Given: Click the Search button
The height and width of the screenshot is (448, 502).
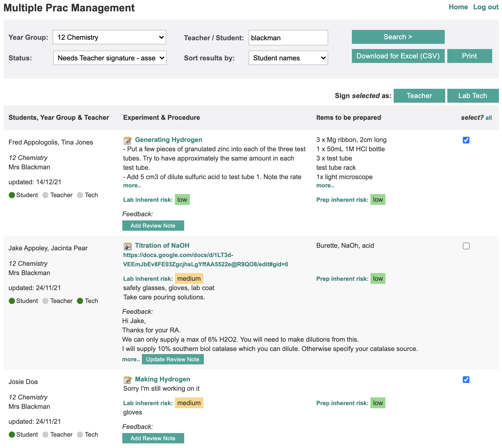Looking at the screenshot, I should pos(398,37).
